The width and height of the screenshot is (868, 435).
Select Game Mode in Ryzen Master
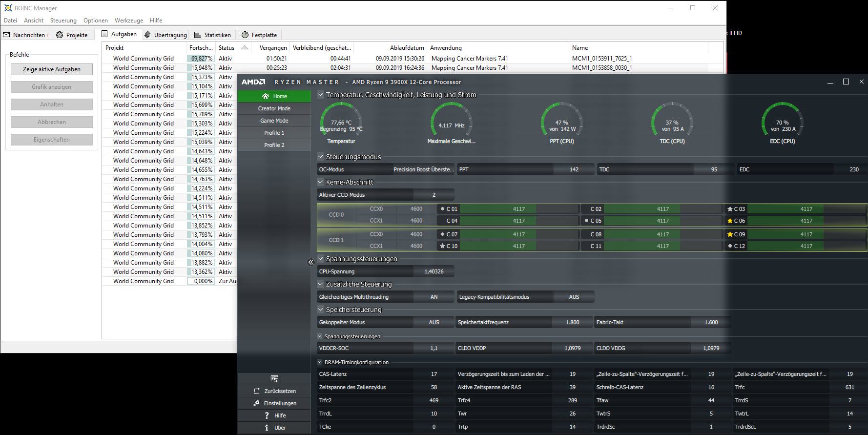274,121
